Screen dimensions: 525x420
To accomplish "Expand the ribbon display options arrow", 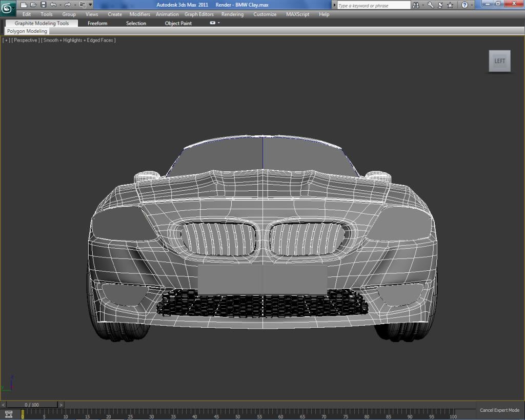I will pos(218,23).
